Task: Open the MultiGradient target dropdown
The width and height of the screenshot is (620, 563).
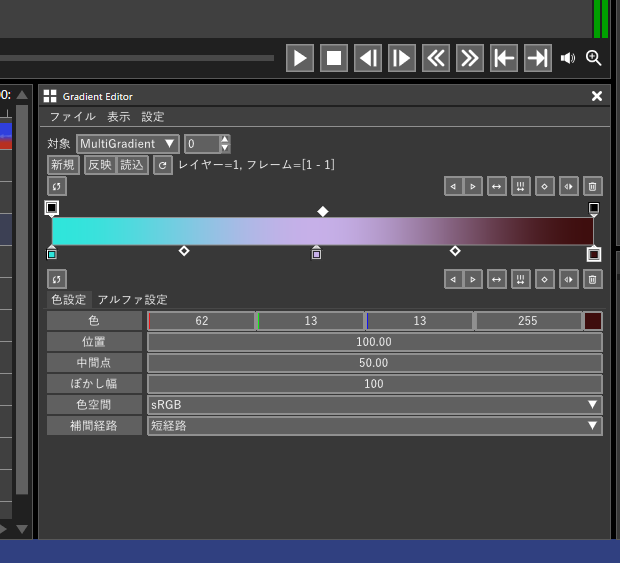Action: coord(128,144)
